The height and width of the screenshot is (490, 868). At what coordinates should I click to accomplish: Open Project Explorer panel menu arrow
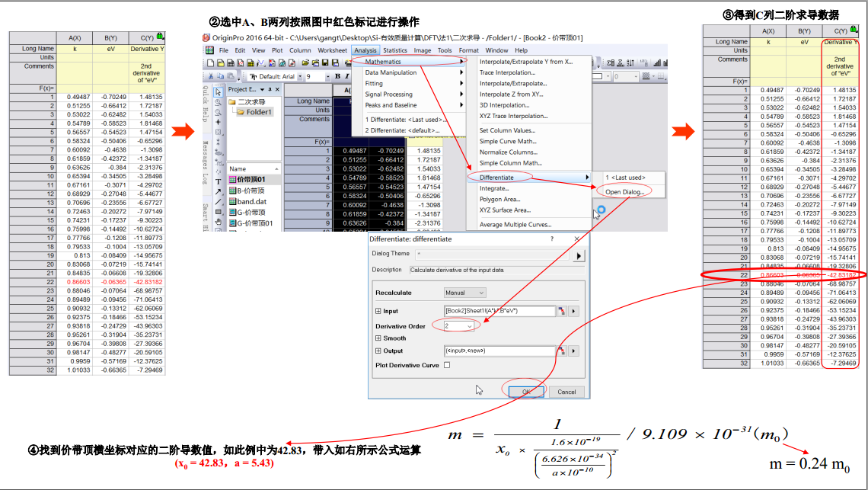pos(262,89)
